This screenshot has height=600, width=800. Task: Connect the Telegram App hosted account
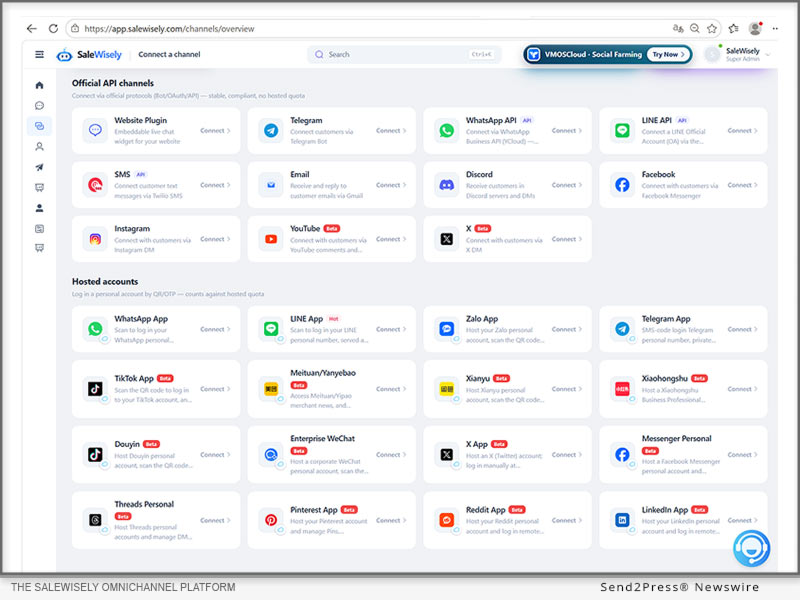coord(742,329)
